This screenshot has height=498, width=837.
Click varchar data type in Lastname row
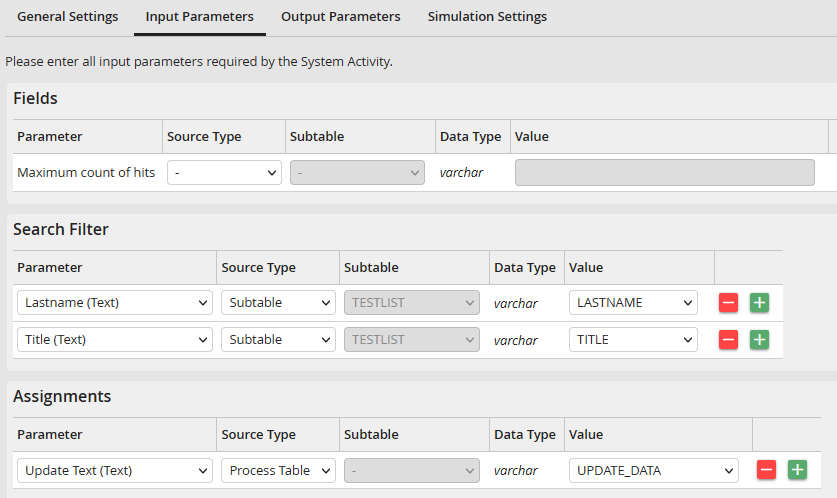coord(516,303)
